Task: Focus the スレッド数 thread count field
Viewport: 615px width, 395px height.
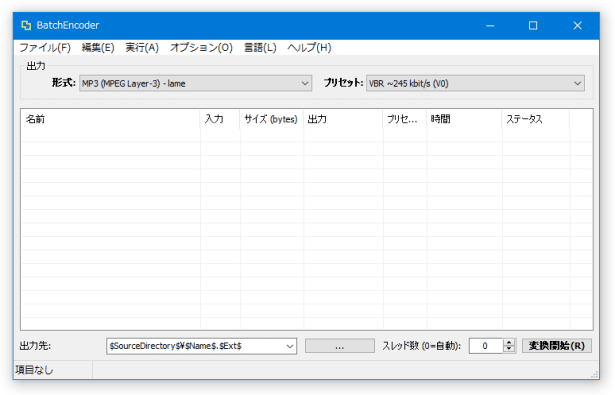Action: click(x=486, y=346)
